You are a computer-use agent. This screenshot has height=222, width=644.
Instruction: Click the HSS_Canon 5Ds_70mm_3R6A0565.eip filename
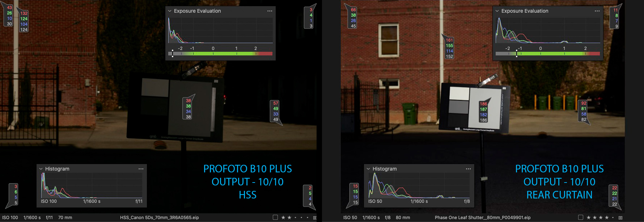tap(160, 218)
